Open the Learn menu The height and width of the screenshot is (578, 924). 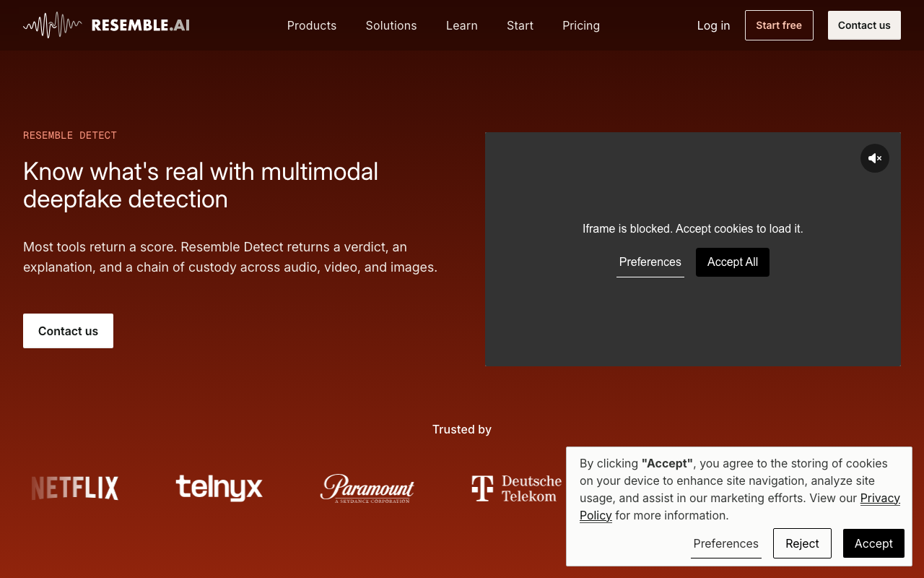tap(462, 25)
